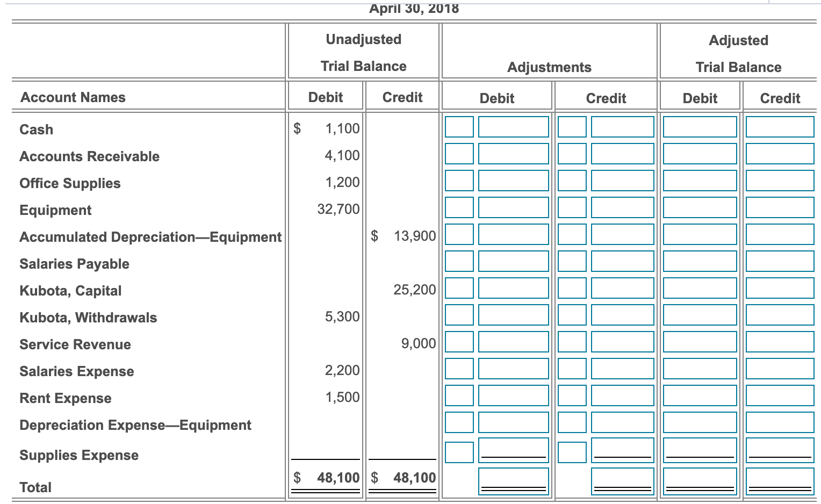This screenshot has width=821, height=504.
Task: Click Total adjusted trial balance credit field
Action: click(x=780, y=481)
